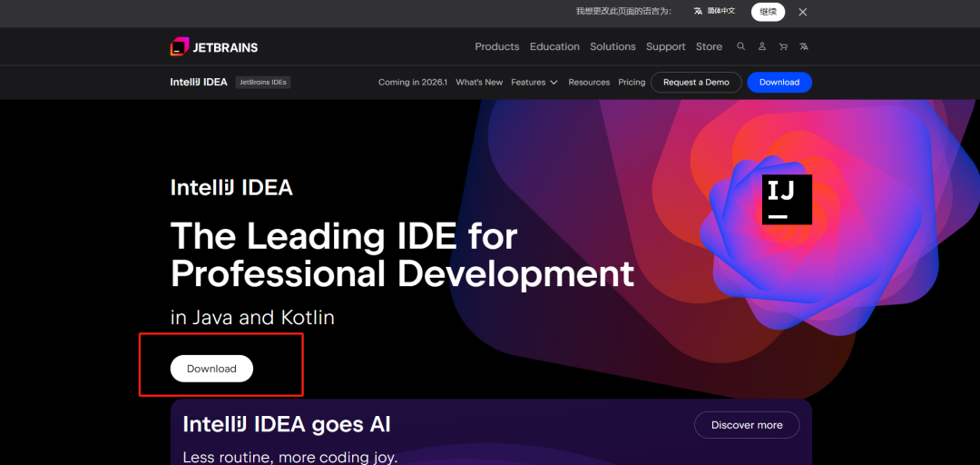Viewport: 980px width, 465px height.
Task: Open the shopping cart icon
Action: pyautogui.click(x=783, y=46)
